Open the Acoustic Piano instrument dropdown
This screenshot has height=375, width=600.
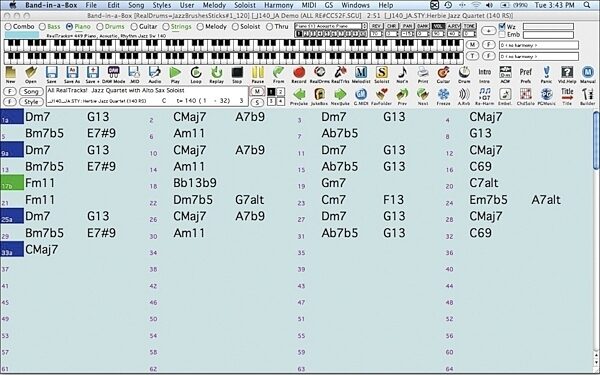(331, 26)
